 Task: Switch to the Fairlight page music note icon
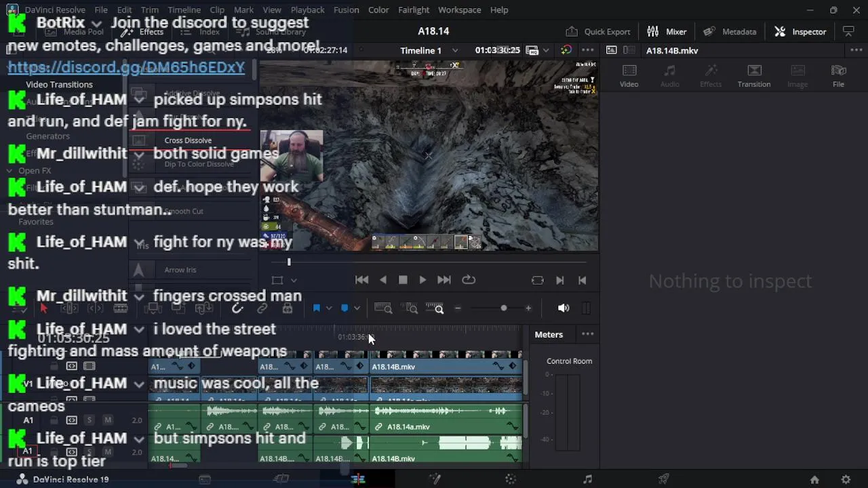click(587, 479)
